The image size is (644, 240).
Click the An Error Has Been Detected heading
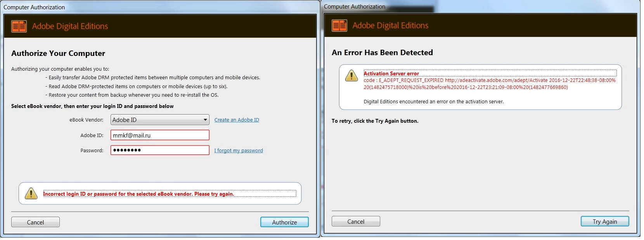tap(382, 52)
